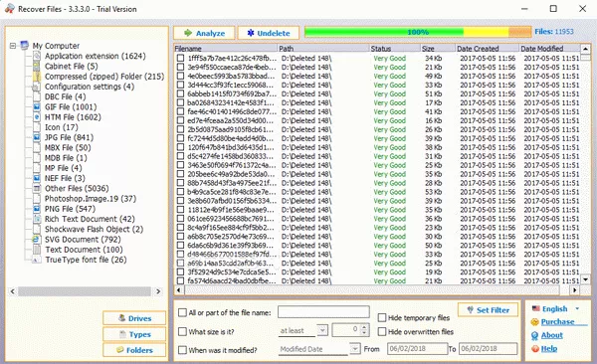Toggle Hide temporary files option
The width and height of the screenshot is (597, 364).
[x=382, y=317]
